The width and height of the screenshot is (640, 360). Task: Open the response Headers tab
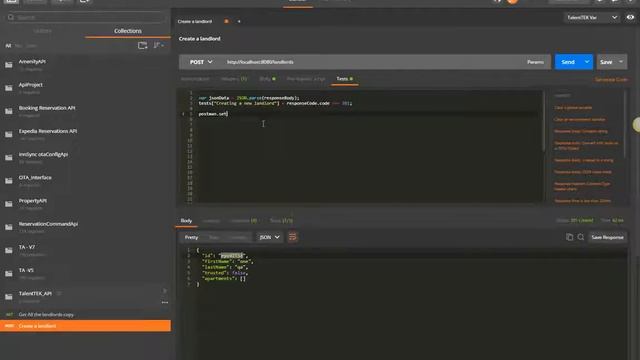(243, 221)
